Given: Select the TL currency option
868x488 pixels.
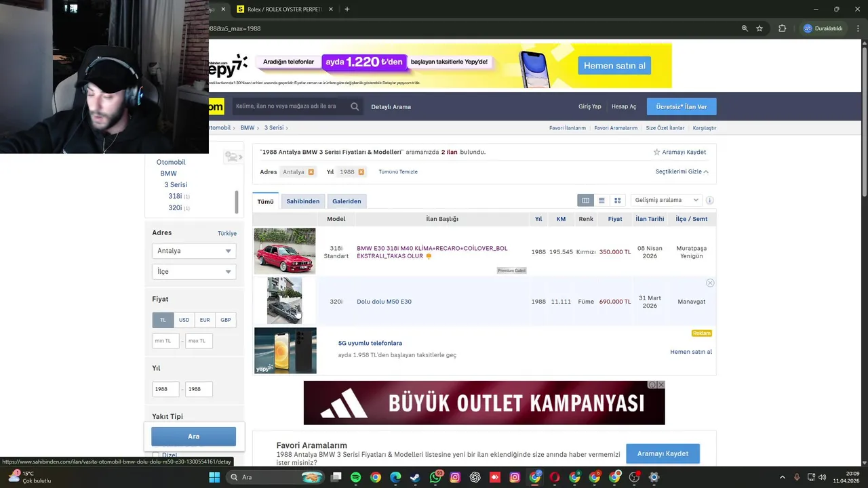Looking at the screenshot, I should point(163,320).
